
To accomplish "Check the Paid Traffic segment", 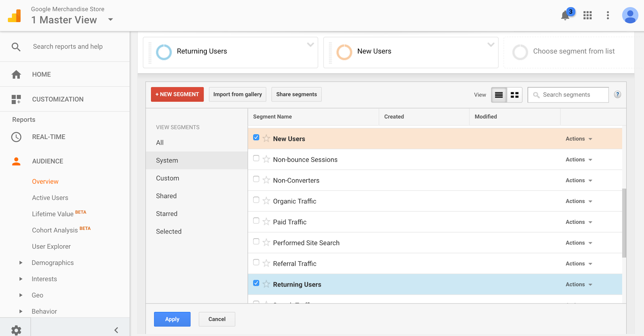I will (x=256, y=221).
